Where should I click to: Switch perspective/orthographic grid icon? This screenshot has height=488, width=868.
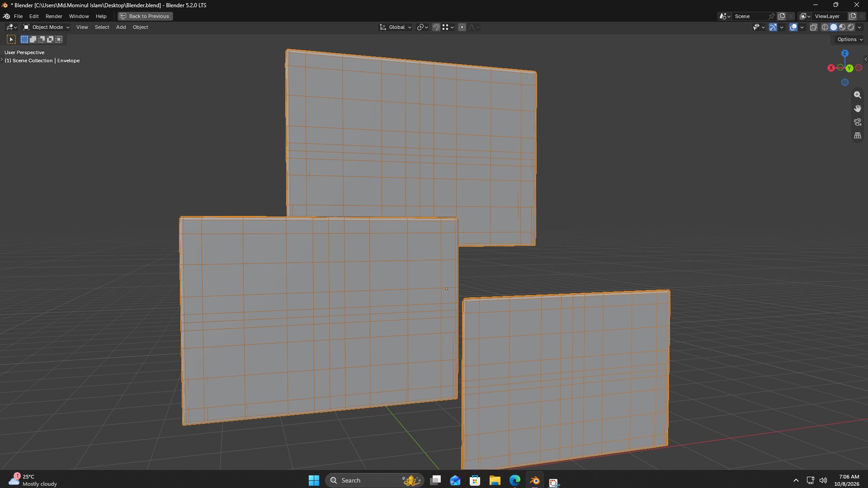857,136
